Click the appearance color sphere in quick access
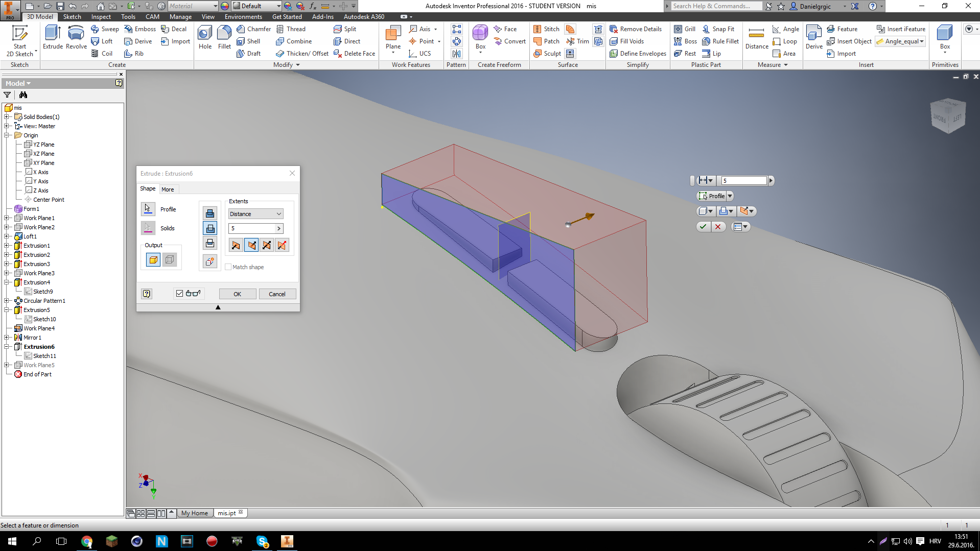 (224, 6)
